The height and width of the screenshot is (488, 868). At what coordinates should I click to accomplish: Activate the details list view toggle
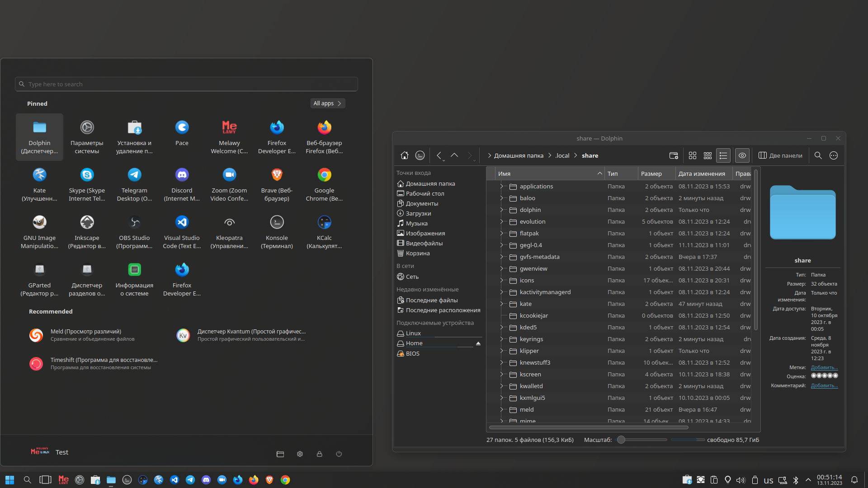tap(723, 155)
